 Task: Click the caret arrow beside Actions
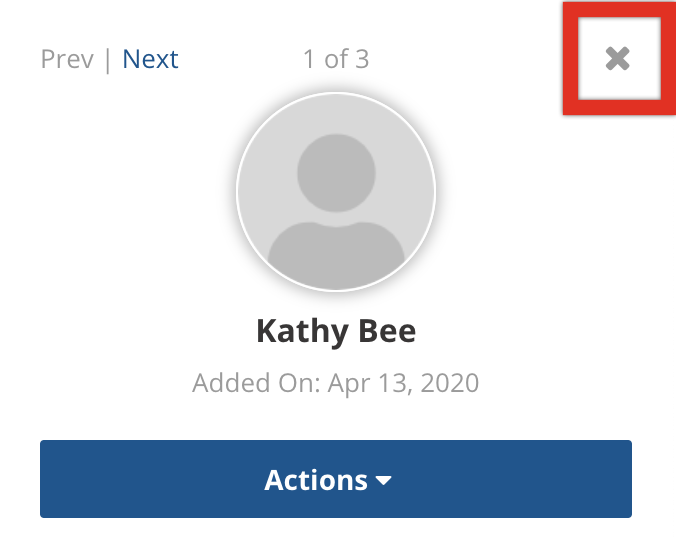(x=383, y=480)
